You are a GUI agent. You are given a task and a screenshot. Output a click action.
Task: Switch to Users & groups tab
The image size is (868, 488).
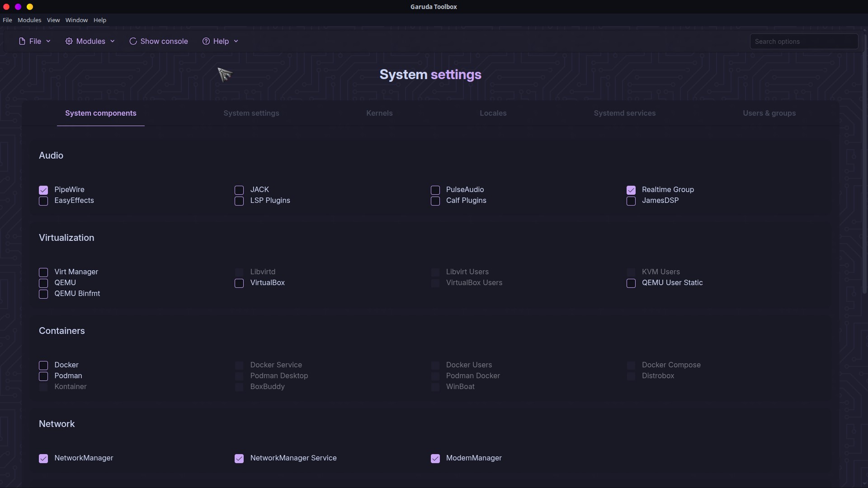coord(769,113)
